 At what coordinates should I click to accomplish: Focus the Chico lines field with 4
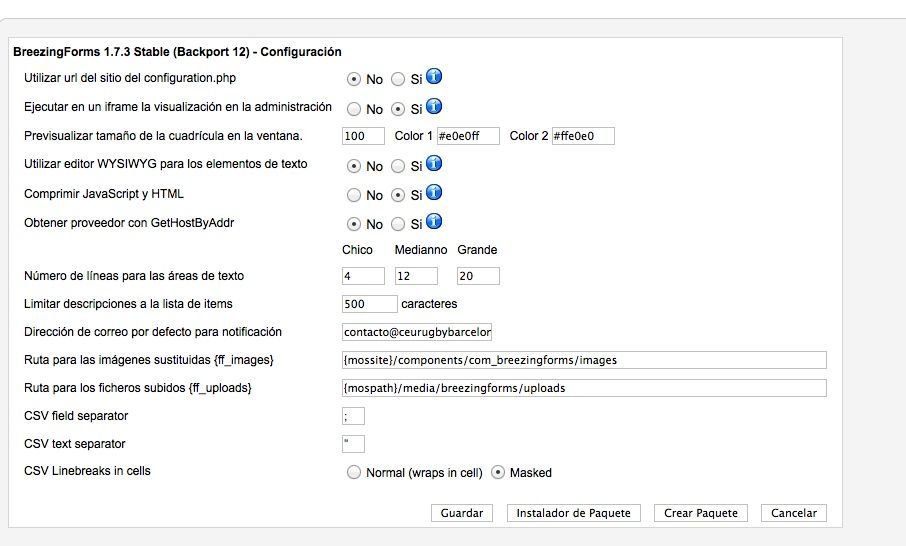363,276
